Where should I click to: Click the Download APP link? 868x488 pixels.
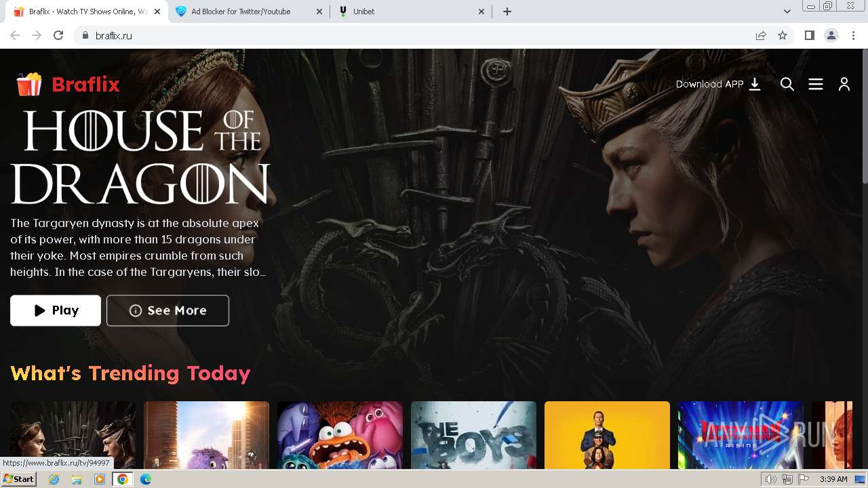click(718, 84)
